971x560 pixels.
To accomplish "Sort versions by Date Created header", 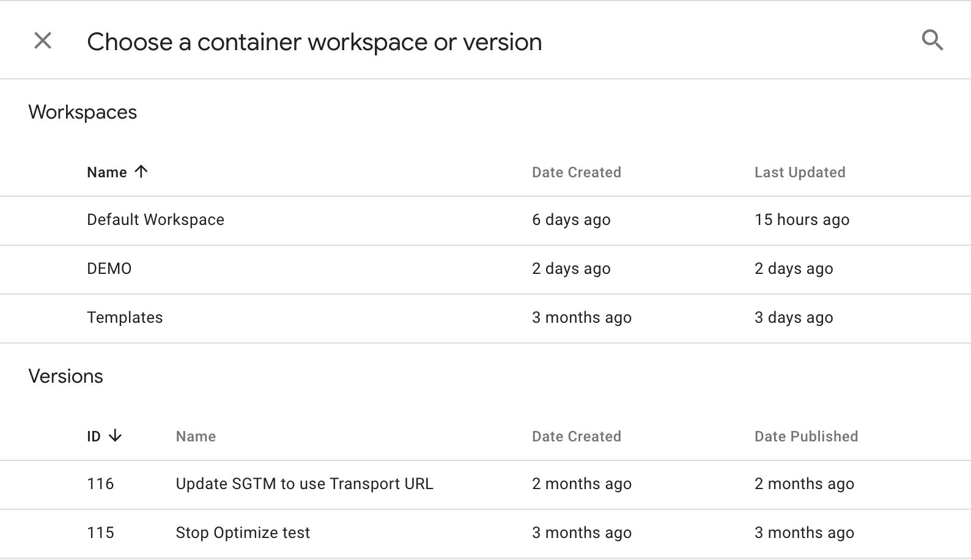I will click(x=577, y=437).
